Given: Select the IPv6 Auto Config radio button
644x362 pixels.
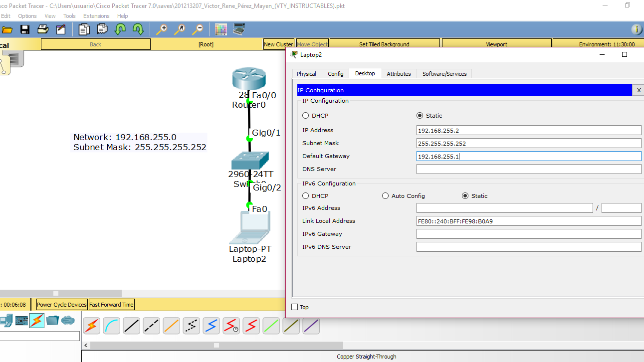Looking at the screenshot, I should (x=385, y=196).
